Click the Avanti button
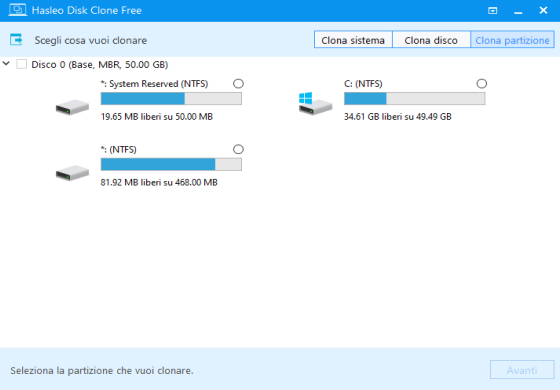The height and width of the screenshot is (390, 560). tap(522, 370)
